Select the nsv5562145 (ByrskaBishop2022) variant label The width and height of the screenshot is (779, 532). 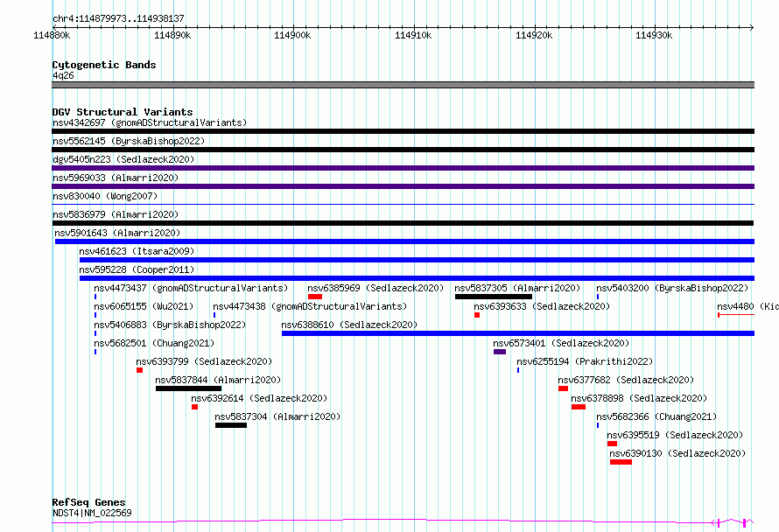(x=129, y=141)
